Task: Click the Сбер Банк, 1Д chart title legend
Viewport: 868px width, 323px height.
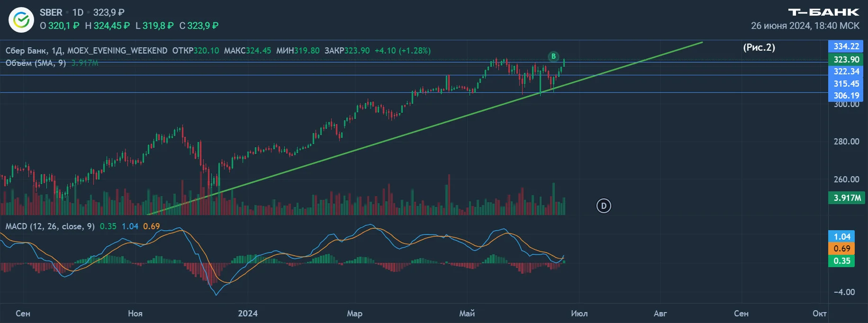Action: (x=86, y=51)
